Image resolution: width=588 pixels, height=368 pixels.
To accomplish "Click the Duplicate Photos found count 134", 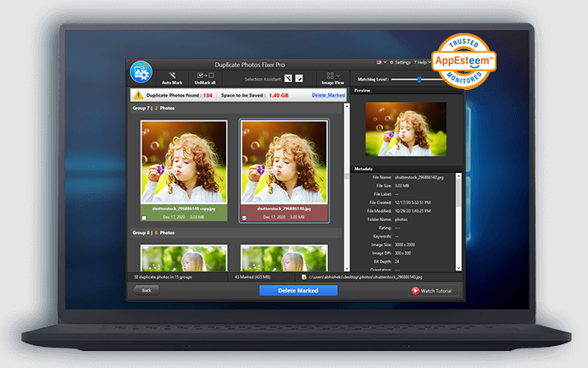I will 208,95.
